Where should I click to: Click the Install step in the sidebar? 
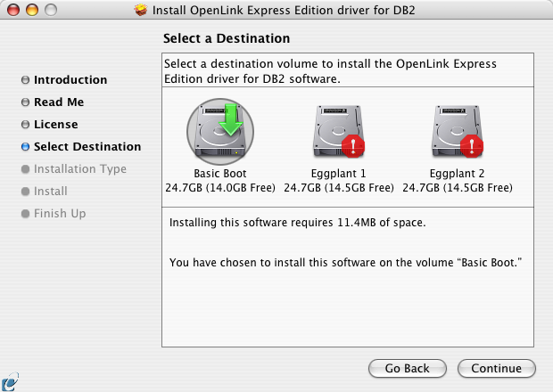[x=51, y=192]
